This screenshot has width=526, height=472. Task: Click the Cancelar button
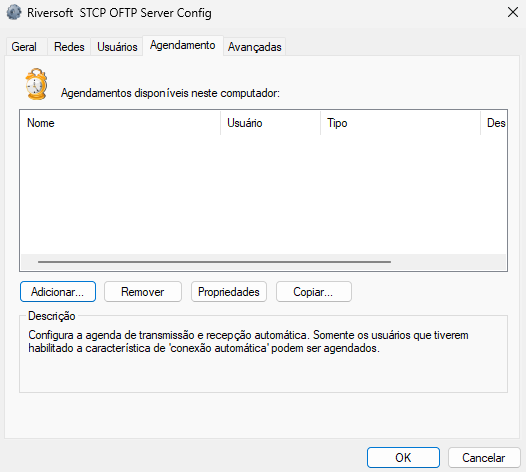click(x=484, y=457)
